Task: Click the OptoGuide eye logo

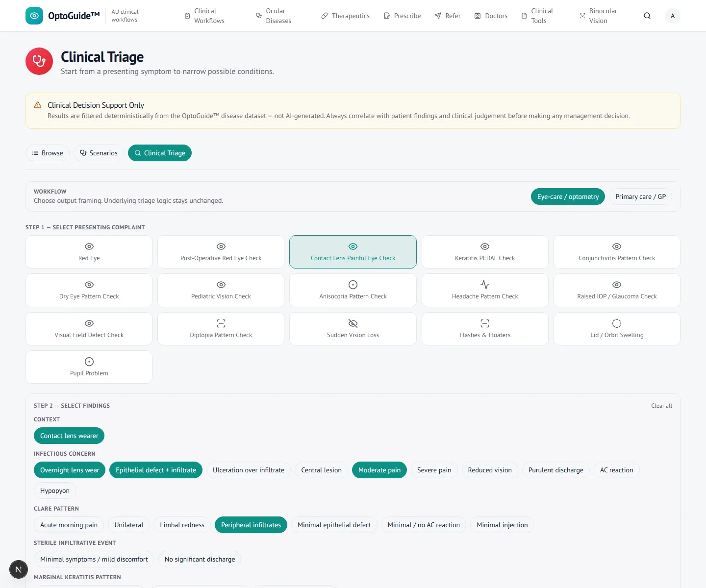Action: point(34,16)
